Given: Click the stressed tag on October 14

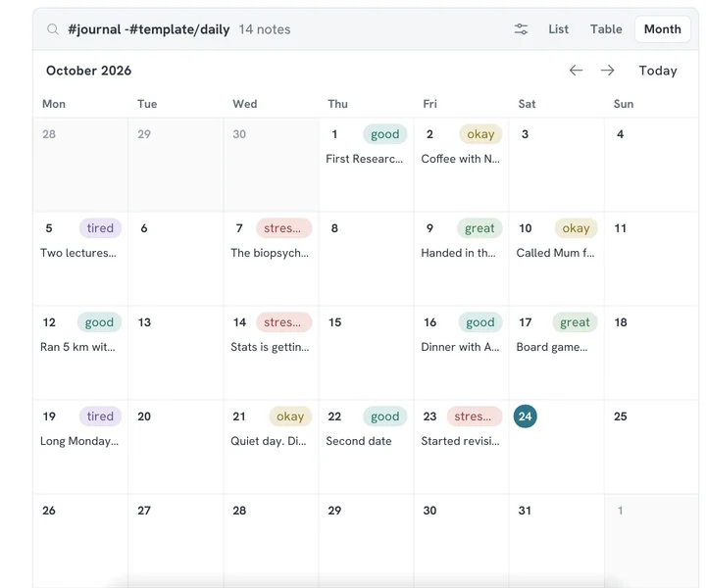Looking at the screenshot, I should (283, 322).
